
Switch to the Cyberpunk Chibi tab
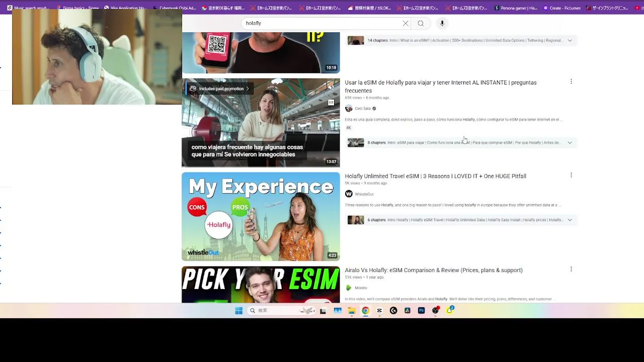click(174, 8)
